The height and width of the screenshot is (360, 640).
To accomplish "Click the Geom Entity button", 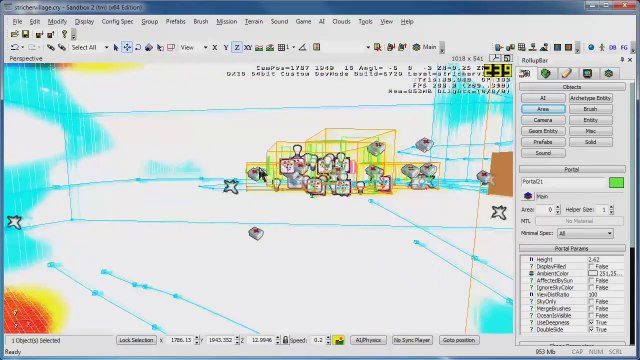I will coord(543,131).
